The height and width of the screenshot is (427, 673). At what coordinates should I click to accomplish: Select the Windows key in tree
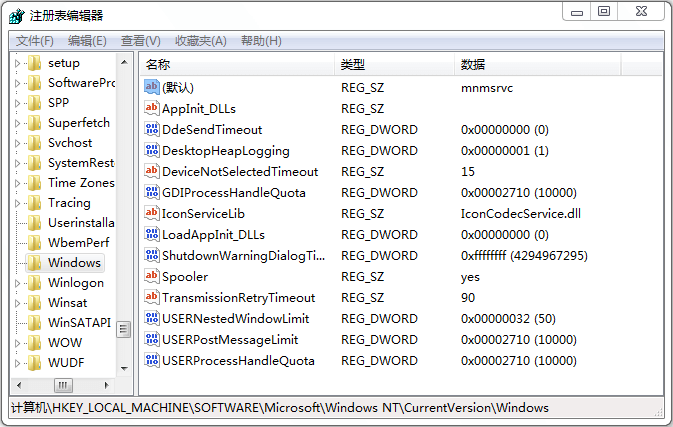74,263
